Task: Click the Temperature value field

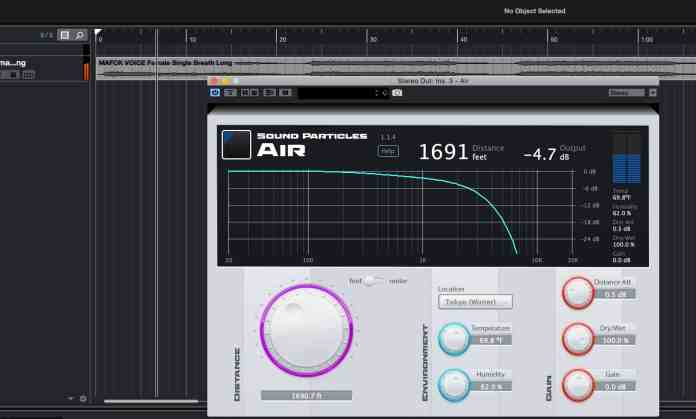Action: click(x=490, y=340)
